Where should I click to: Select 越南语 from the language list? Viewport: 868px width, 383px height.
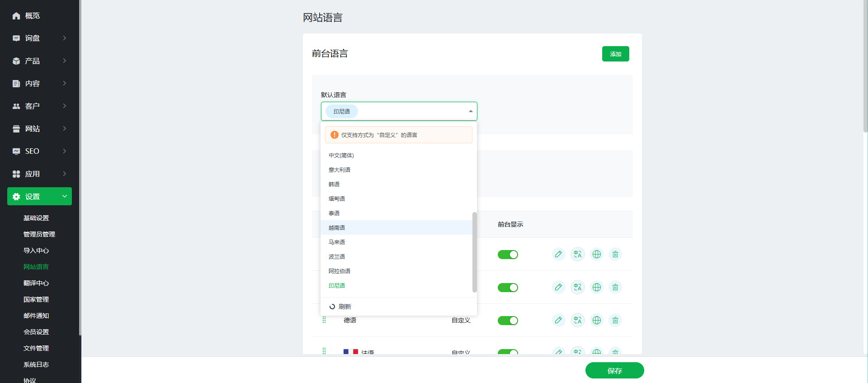click(337, 227)
